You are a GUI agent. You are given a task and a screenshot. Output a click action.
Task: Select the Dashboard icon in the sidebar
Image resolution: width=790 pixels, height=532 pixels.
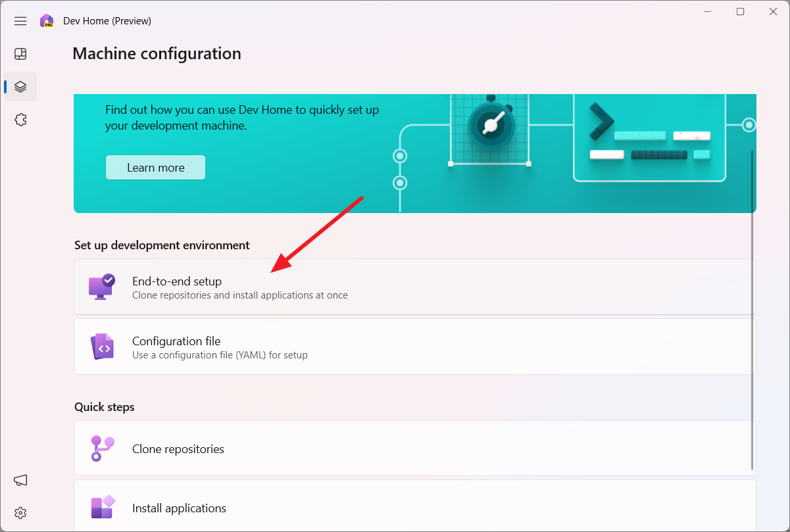[20, 53]
